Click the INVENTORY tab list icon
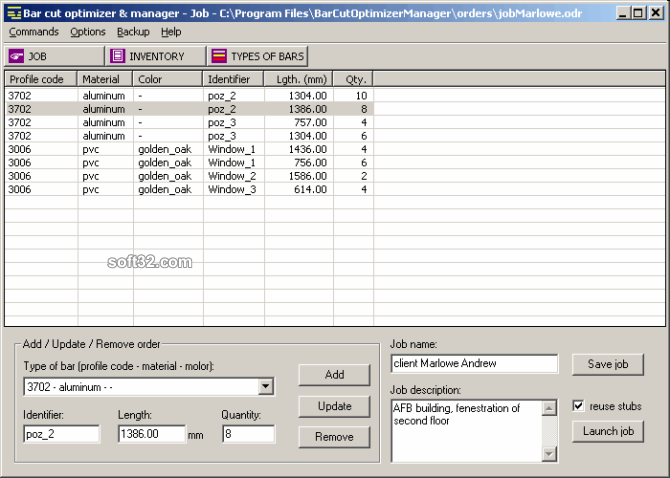The height and width of the screenshot is (478, 670). 118,56
